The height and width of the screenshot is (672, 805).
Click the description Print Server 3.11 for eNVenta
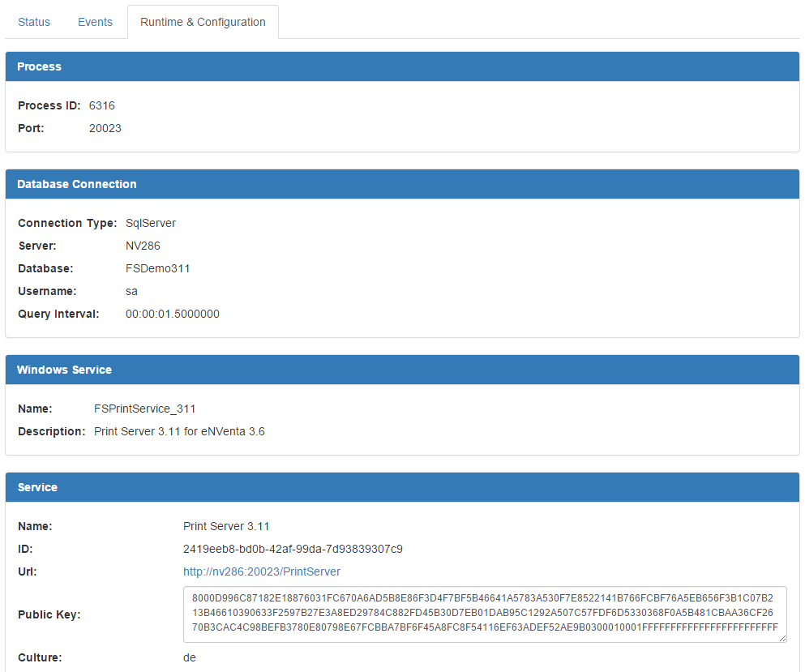click(179, 431)
